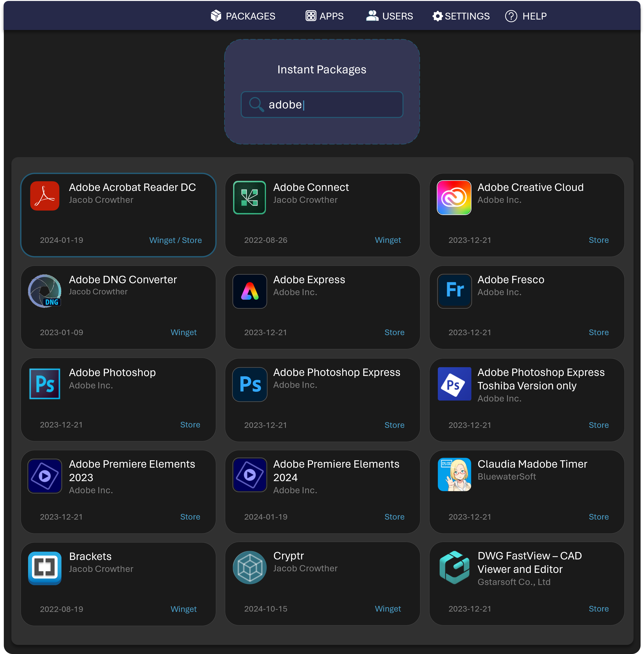Open the Help page
Viewport: 644px width, 654px height.
tap(526, 16)
